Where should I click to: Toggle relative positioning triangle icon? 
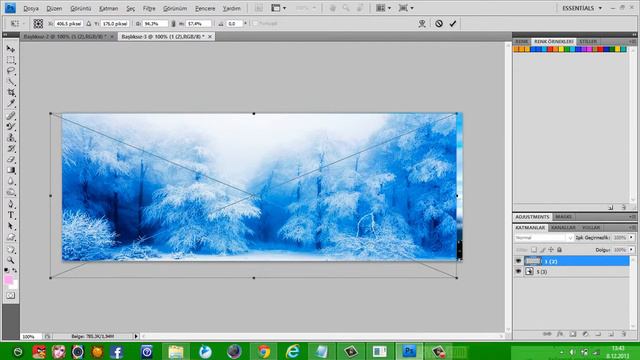89,24
